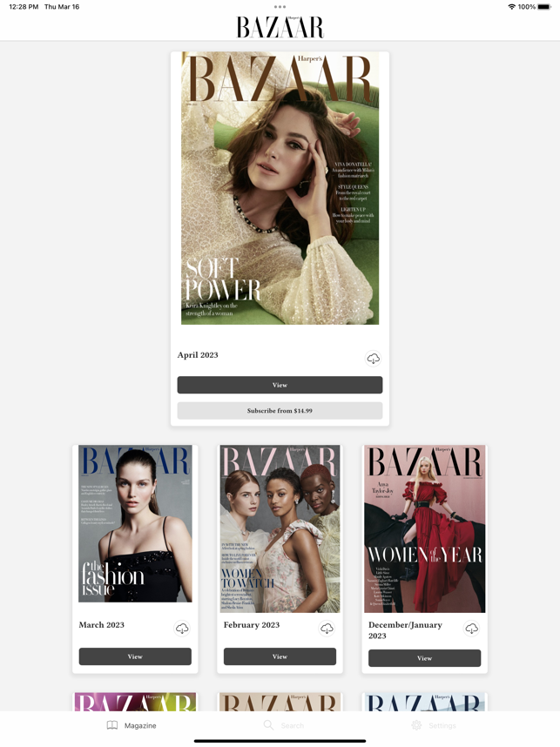Check the Wi-Fi status icon
Viewport: 560px width, 747px height.
pos(511,7)
